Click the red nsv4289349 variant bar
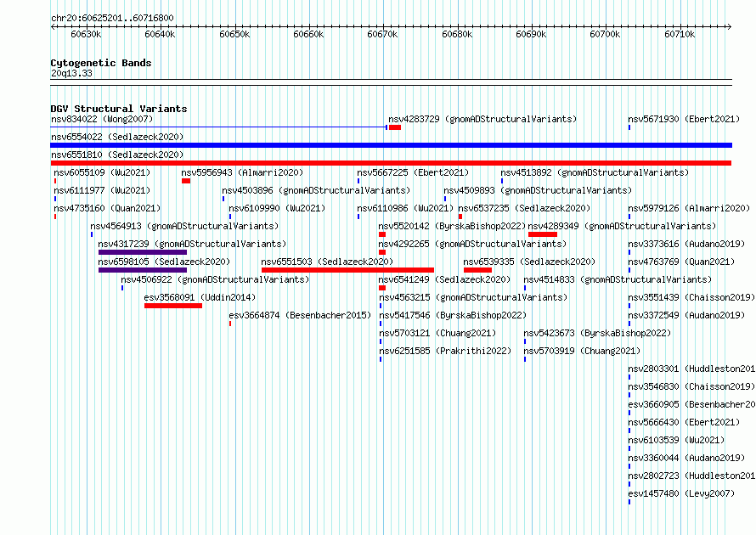Viewport: 756px width, 535px height. 543,234
